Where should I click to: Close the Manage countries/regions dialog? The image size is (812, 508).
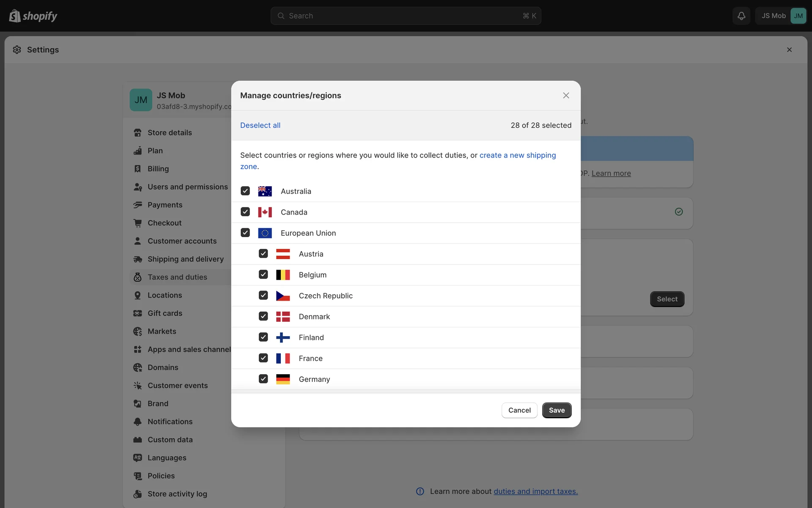[566, 96]
